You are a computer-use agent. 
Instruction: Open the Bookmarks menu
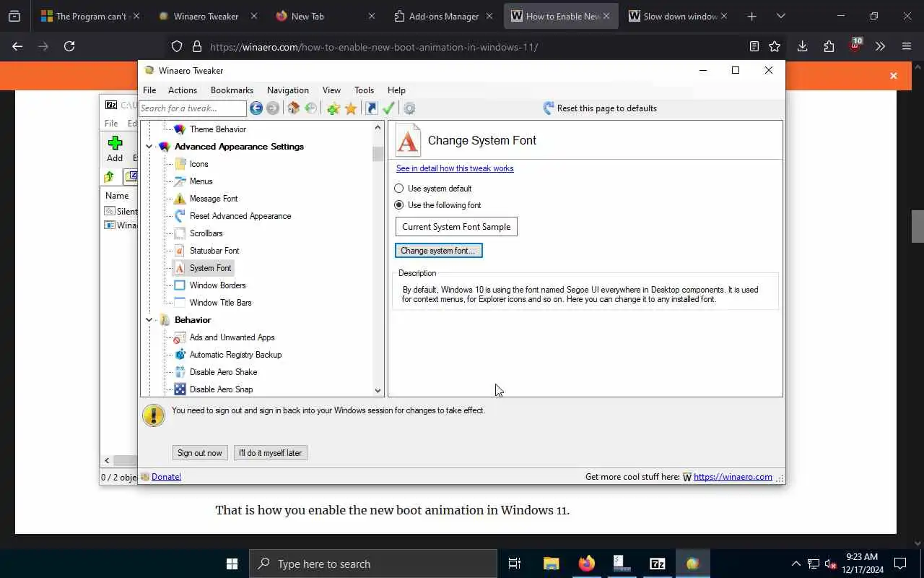coord(232,90)
